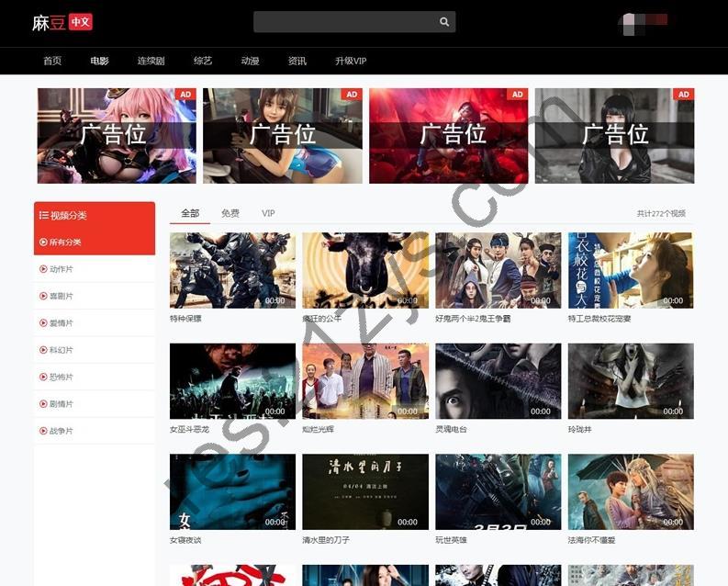Image resolution: width=728 pixels, height=586 pixels.
Task: Open the pink-haired cosplay ad banner
Action: (x=117, y=136)
